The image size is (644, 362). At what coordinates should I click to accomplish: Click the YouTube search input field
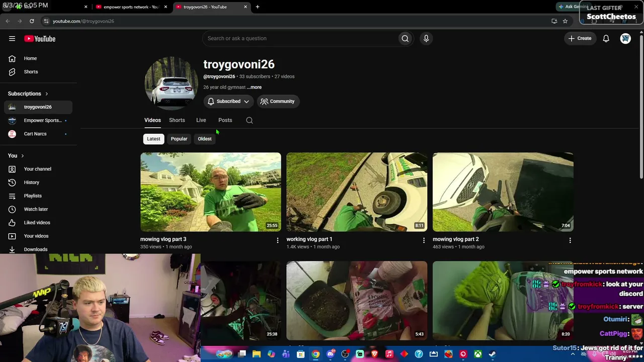click(x=300, y=38)
